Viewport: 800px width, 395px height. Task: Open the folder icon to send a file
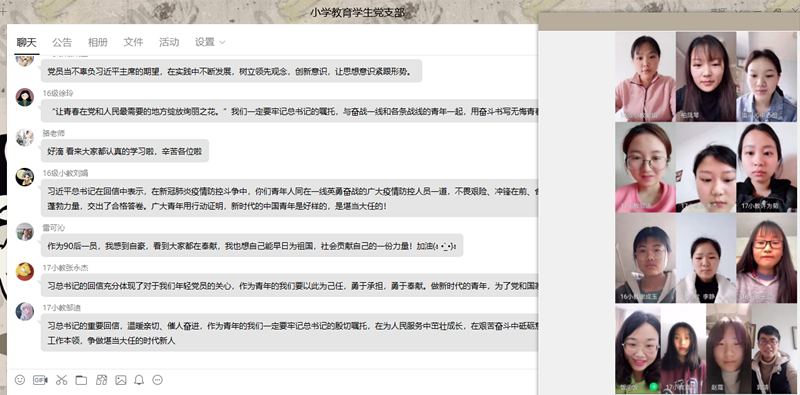click(81, 380)
